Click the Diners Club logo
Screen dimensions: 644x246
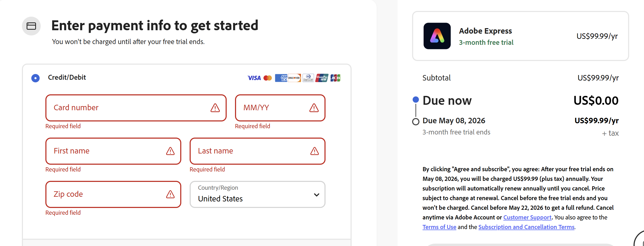tap(308, 78)
